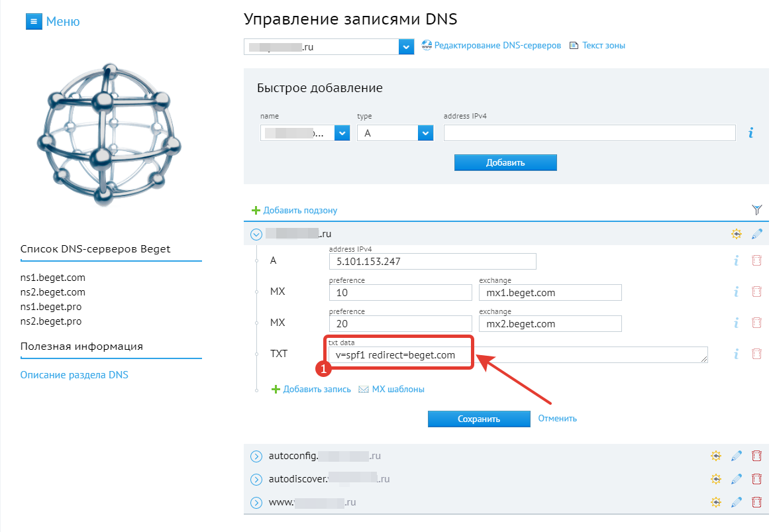Screen dimensions: 771x532
Task: Click the gear icon for www subdomain
Action: pos(716,502)
